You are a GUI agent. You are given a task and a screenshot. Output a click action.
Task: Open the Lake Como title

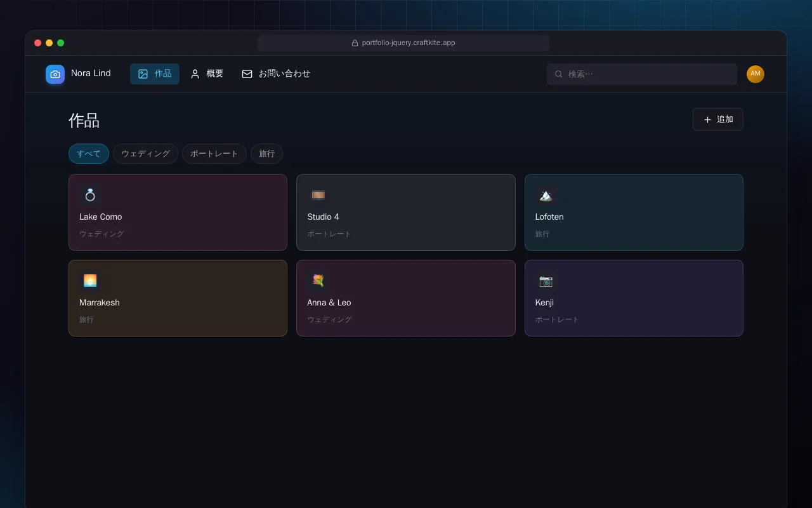click(100, 217)
